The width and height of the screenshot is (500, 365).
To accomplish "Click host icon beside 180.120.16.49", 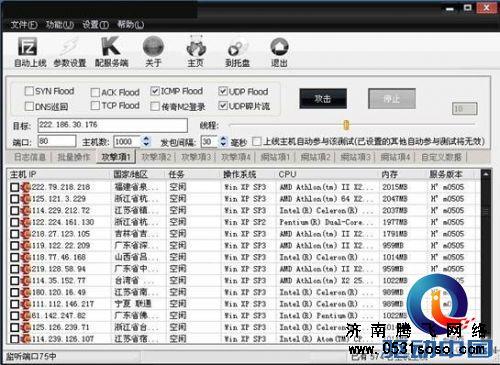I will [x=26, y=292].
